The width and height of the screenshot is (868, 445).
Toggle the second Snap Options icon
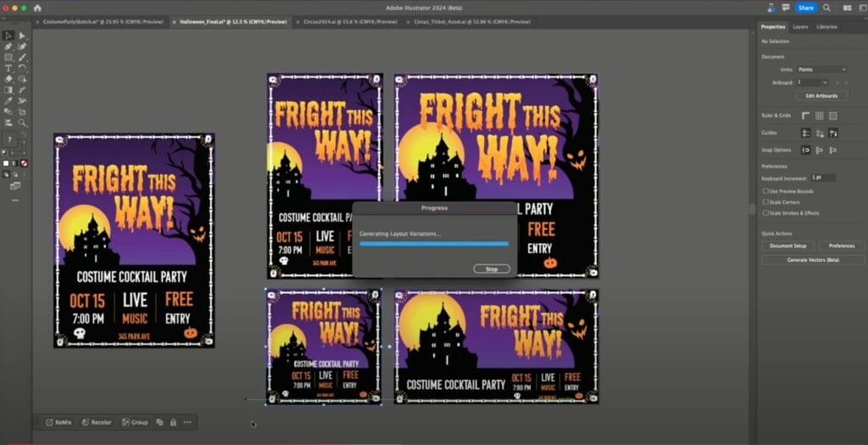tap(820, 150)
